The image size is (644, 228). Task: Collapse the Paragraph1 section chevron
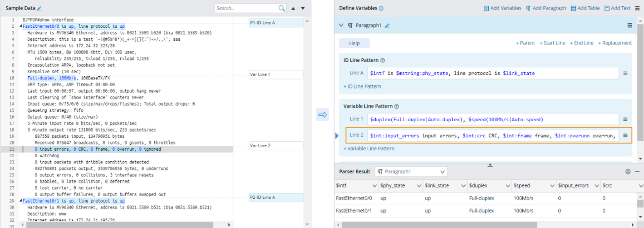pos(341,26)
